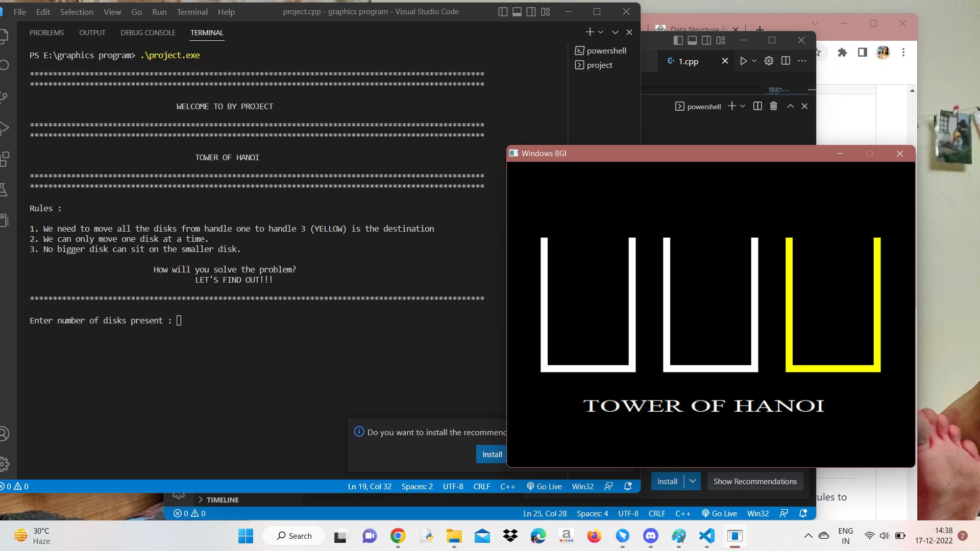Expand the run button dropdown next to play
Viewport: 980px width, 551px height.
[x=754, y=61]
